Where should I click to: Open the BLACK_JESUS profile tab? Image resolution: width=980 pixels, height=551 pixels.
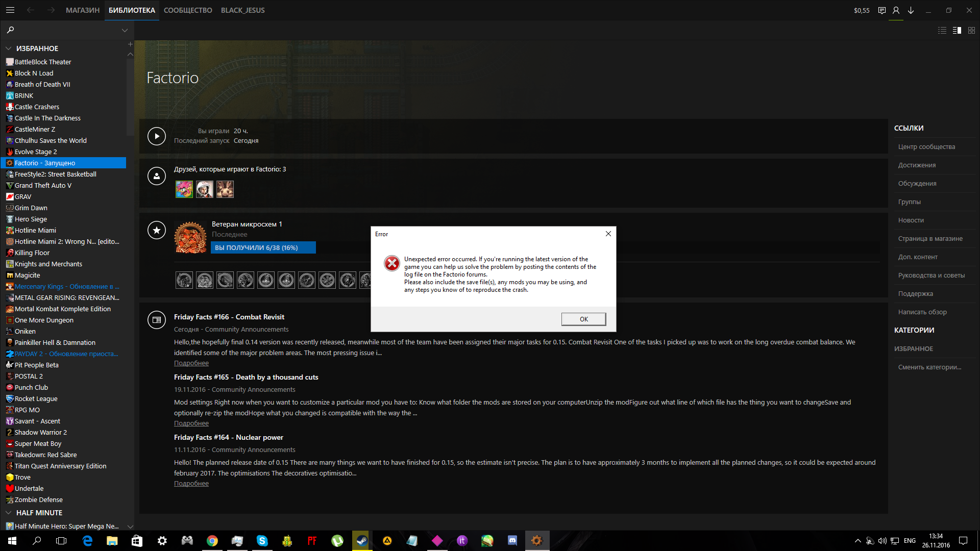[243, 10]
